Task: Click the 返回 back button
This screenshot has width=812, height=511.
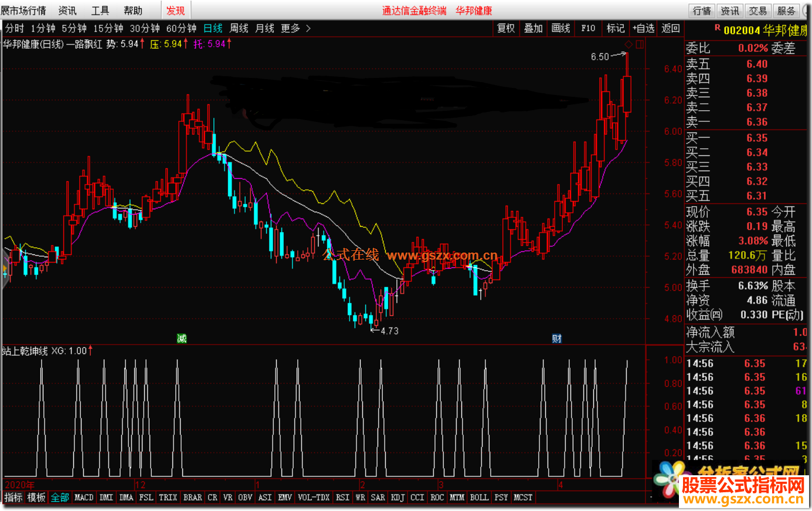Action: click(671, 28)
